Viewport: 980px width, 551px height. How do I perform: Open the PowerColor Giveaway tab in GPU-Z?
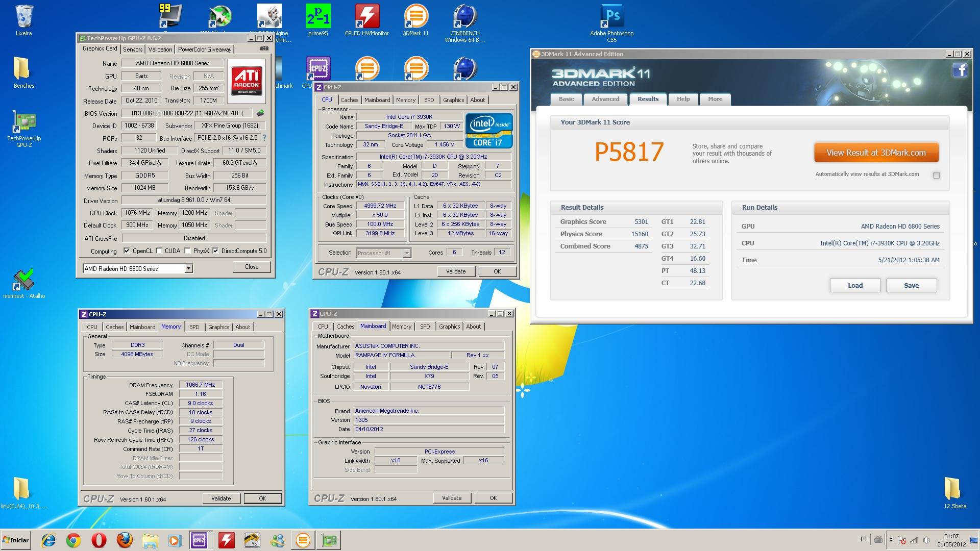coord(205,49)
